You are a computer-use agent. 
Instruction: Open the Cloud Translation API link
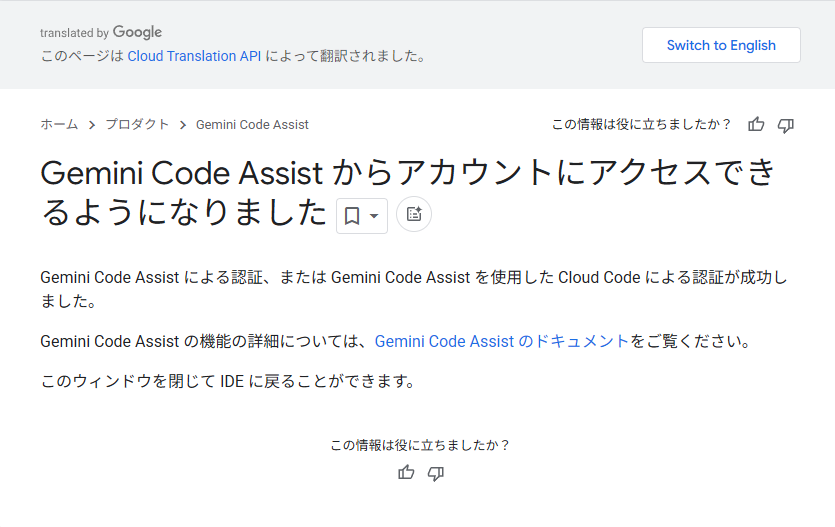click(194, 57)
